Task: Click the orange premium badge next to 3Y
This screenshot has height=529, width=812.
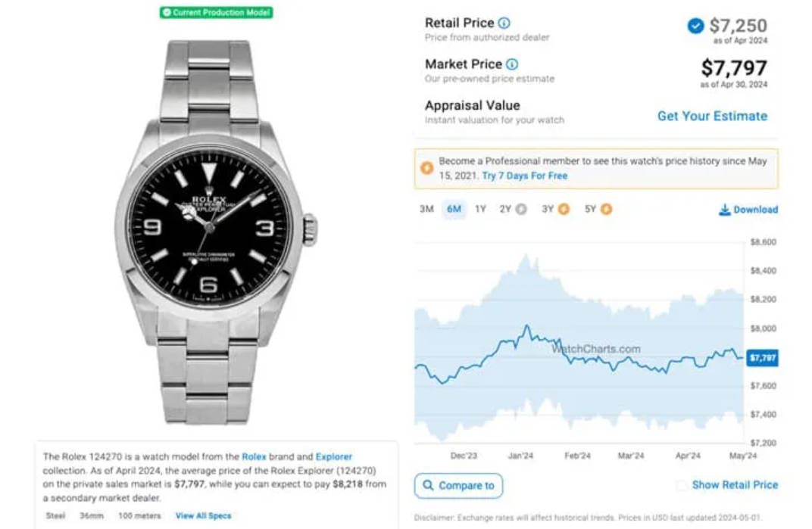Action: [x=564, y=209]
